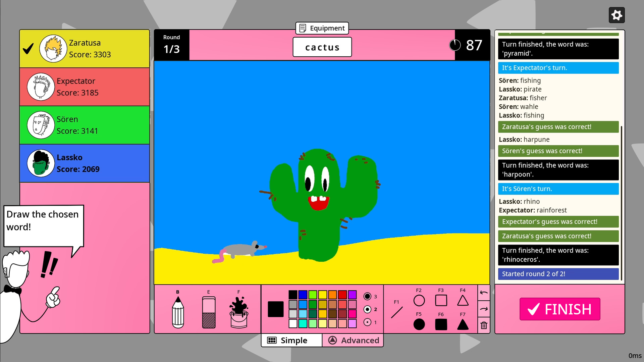Click Lassko's avatar in the sidebar

40,163
